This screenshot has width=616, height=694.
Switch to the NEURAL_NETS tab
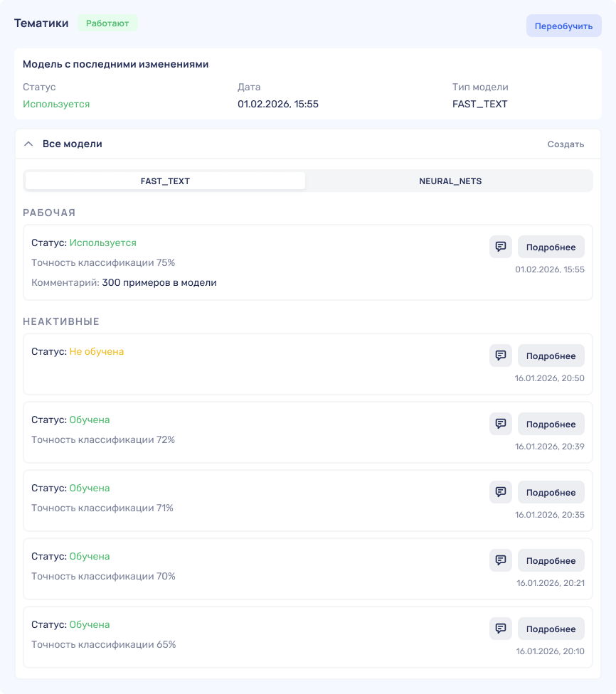pyautogui.click(x=450, y=181)
